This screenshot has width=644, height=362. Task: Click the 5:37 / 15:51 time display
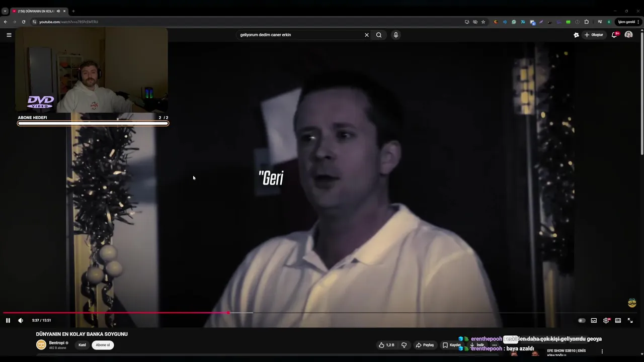click(41, 320)
